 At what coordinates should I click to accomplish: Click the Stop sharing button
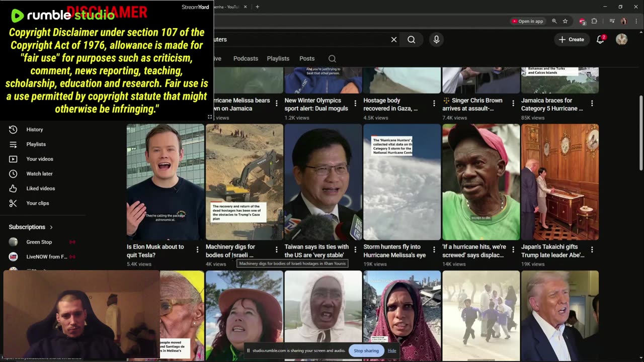click(x=366, y=351)
